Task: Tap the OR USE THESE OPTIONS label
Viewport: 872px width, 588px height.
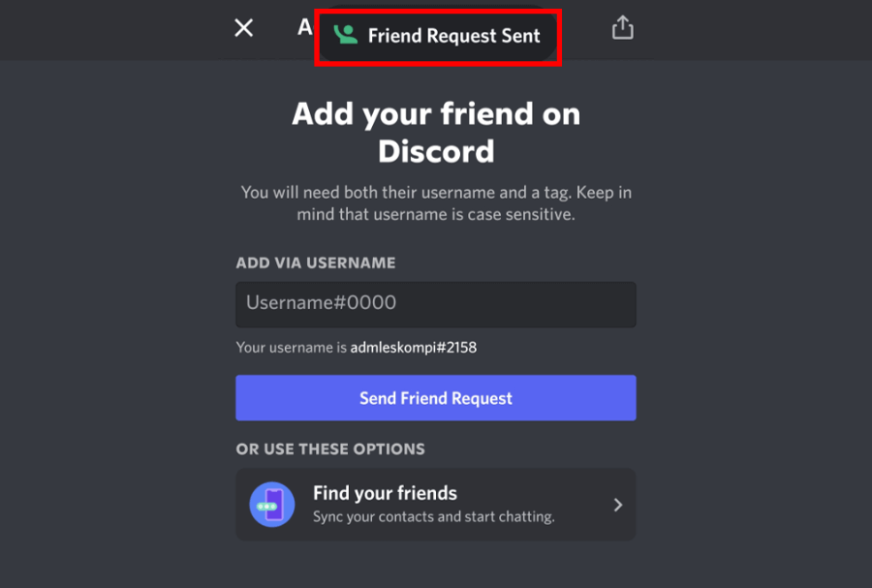Action: [x=330, y=449]
